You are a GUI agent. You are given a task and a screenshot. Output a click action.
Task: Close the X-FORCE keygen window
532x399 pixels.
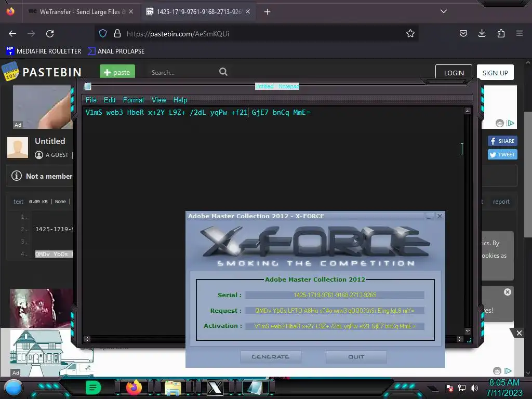click(440, 216)
